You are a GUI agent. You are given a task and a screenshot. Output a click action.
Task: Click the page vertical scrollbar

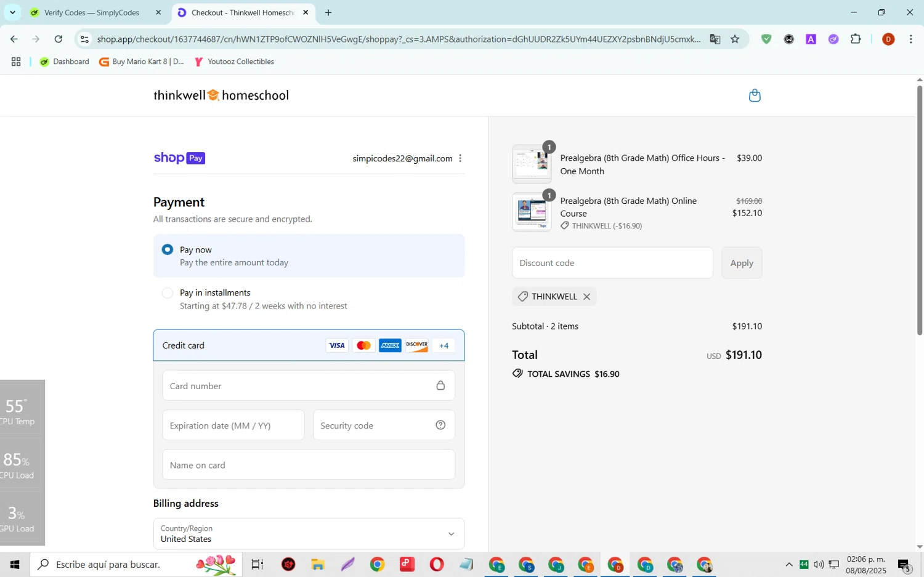920,209
